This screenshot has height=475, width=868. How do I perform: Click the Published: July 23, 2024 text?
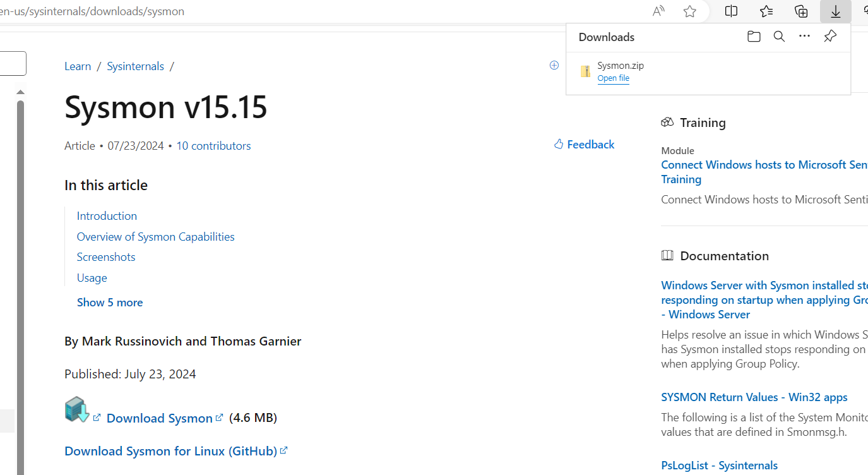130,373
